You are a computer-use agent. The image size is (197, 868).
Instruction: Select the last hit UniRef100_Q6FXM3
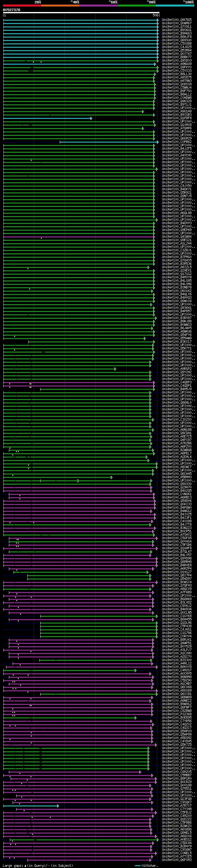(x=176, y=860)
